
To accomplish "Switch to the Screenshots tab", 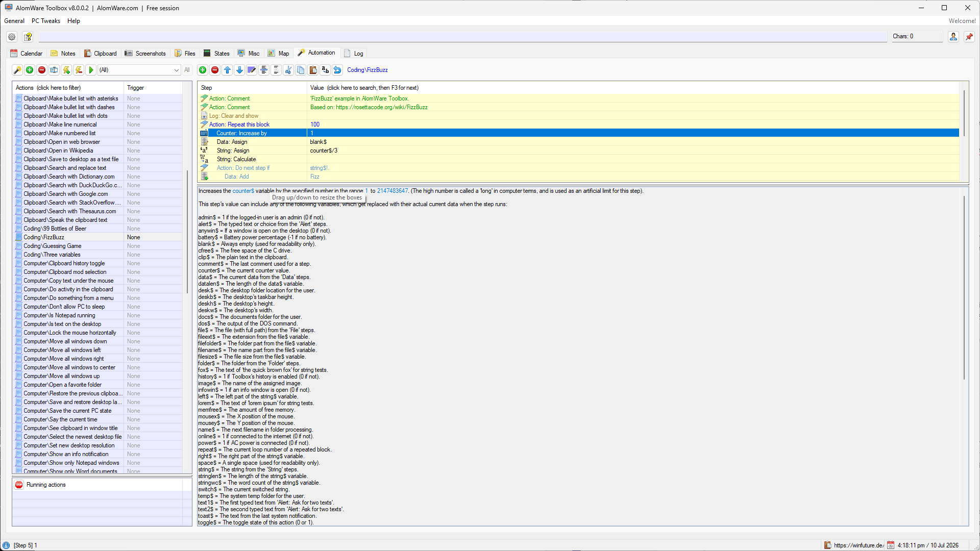I will 145,54.
